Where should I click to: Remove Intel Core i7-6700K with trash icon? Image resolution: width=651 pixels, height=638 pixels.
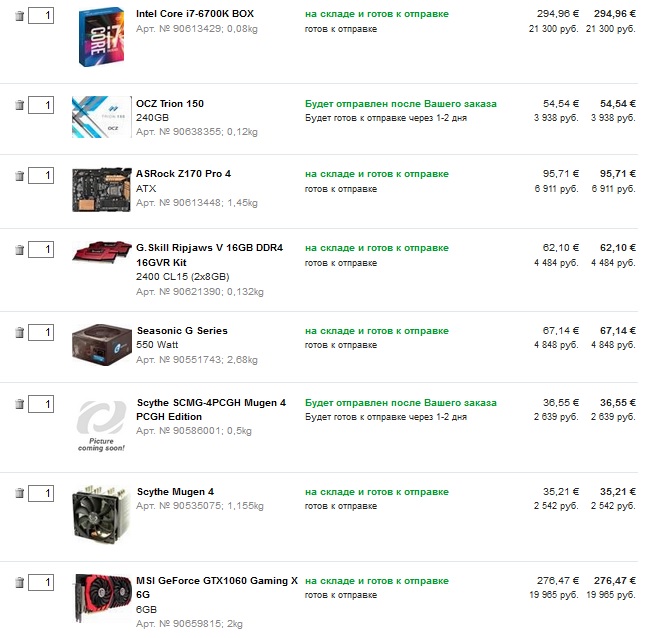pos(18,17)
